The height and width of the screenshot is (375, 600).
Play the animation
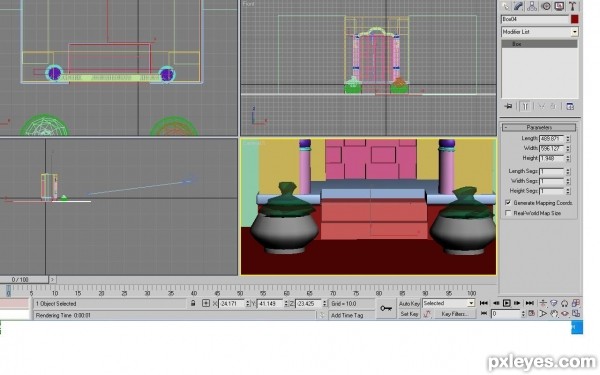pyautogui.click(x=507, y=303)
